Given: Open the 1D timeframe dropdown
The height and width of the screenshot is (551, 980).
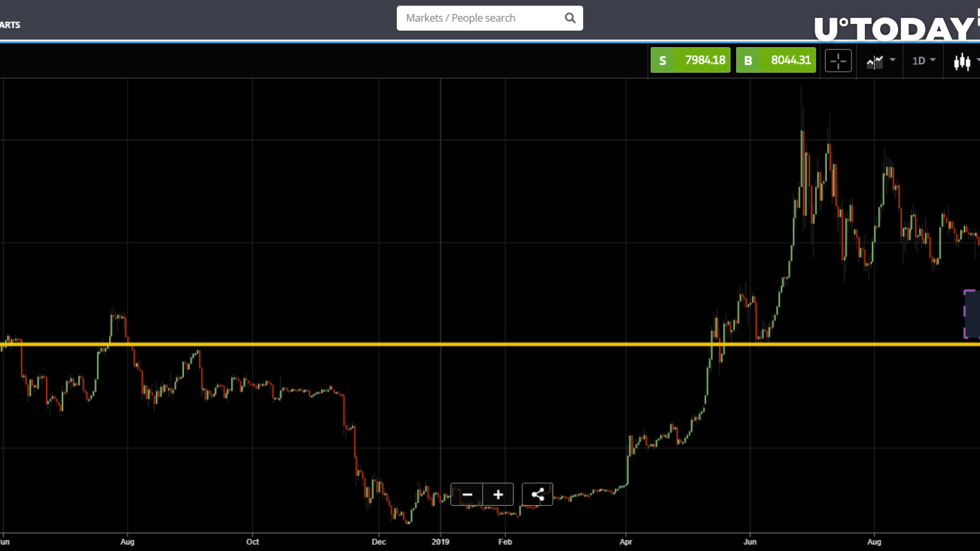Looking at the screenshot, I should point(924,60).
